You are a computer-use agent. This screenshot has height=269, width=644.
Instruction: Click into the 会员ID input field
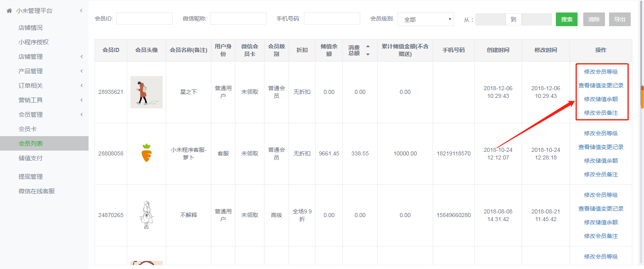(144, 19)
